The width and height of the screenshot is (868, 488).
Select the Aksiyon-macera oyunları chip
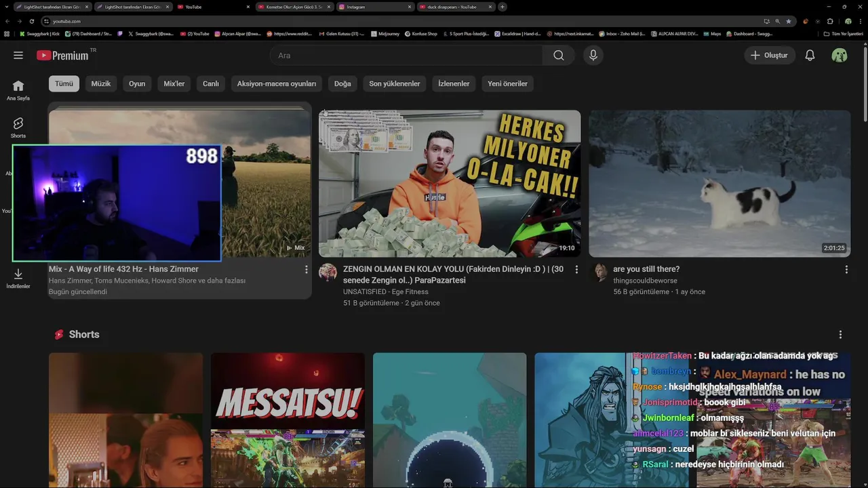(277, 83)
